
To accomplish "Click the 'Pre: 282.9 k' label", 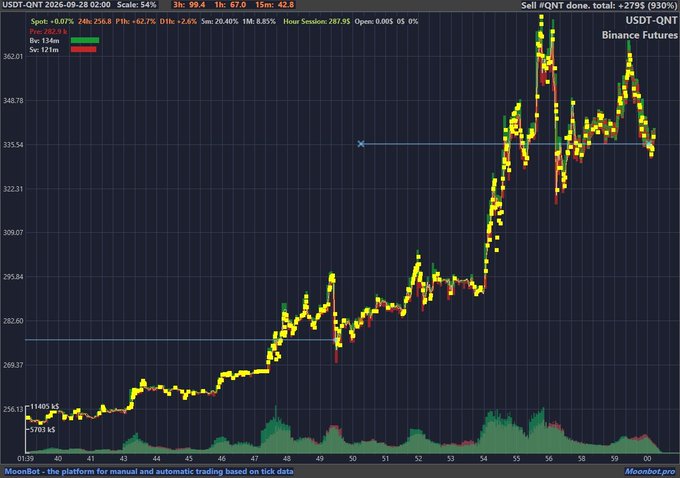I will (x=48, y=32).
